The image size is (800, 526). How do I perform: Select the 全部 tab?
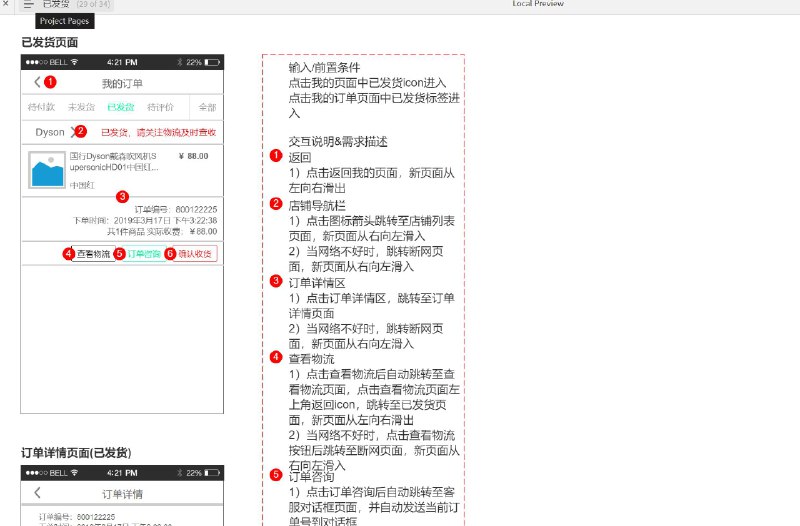point(207,107)
